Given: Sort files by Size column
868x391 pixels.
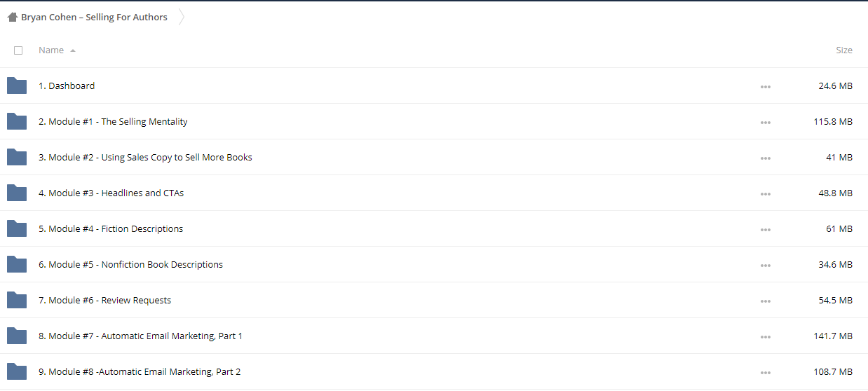Looking at the screenshot, I should click(844, 50).
